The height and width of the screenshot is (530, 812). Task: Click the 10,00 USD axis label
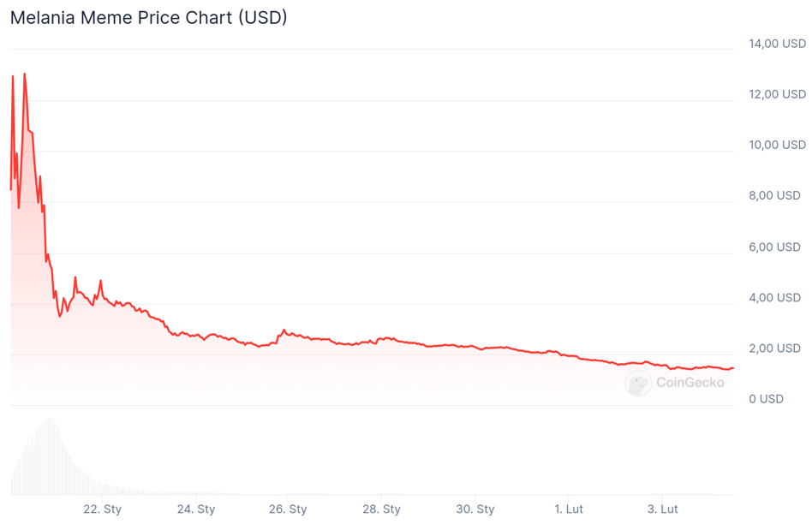pos(777,145)
